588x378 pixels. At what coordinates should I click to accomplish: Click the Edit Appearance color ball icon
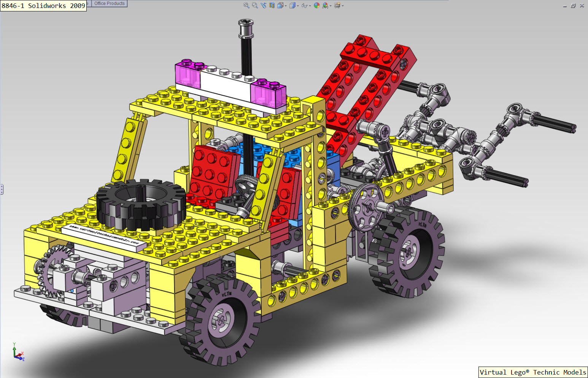(x=317, y=5)
